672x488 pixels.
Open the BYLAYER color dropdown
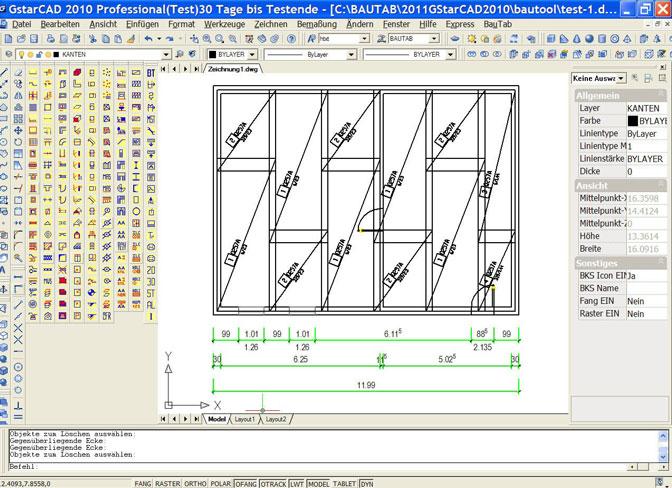click(252, 54)
